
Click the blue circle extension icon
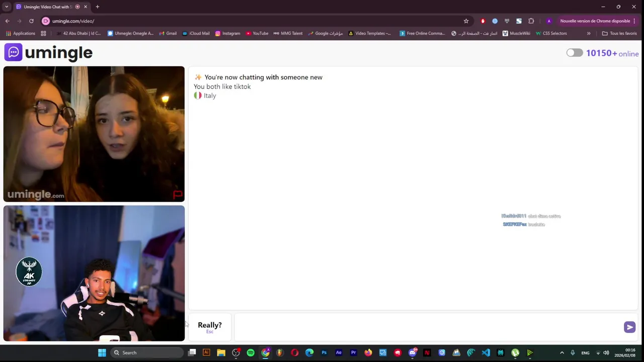[x=495, y=21]
